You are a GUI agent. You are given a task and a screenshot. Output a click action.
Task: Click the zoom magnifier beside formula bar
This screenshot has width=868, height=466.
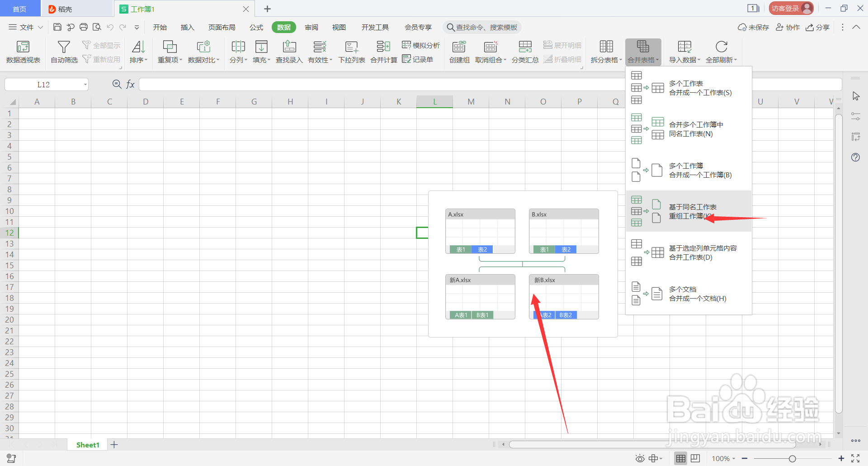pos(117,84)
